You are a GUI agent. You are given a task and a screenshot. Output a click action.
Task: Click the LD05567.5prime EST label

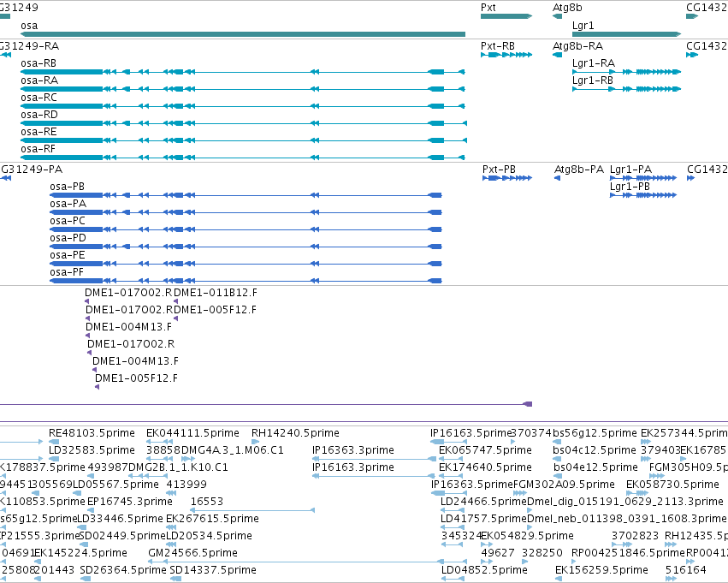pyautogui.click(x=115, y=485)
